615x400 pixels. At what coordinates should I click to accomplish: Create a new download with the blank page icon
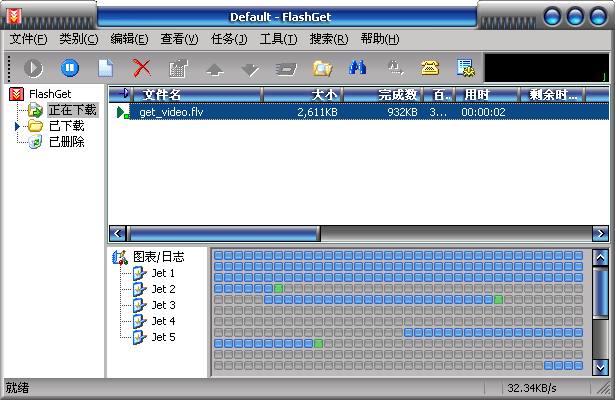106,68
